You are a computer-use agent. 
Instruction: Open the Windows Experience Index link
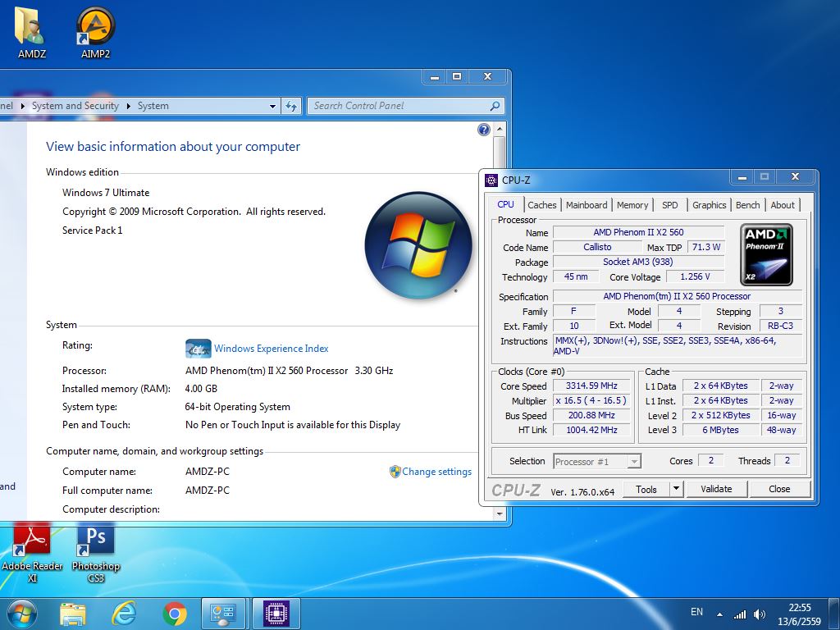271,349
